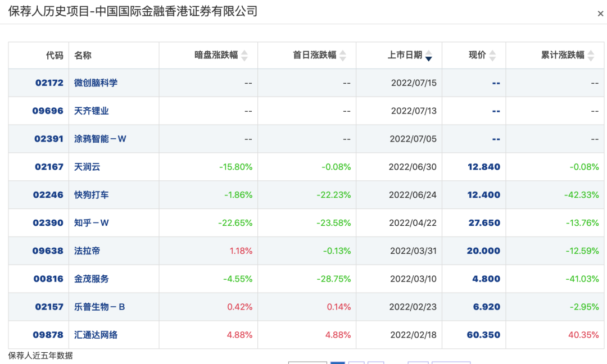Close the sponsor history dialog
The width and height of the screenshot is (607, 364).
(x=600, y=13)
